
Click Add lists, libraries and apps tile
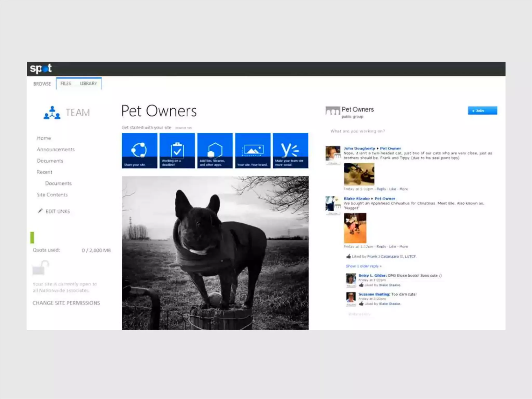click(215, 150)
